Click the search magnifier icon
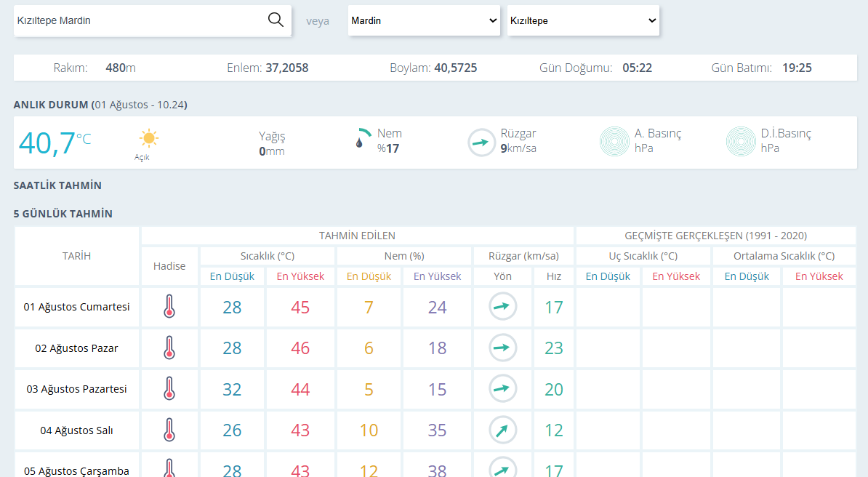The image size is (868, 477). (x=276, y=20)
